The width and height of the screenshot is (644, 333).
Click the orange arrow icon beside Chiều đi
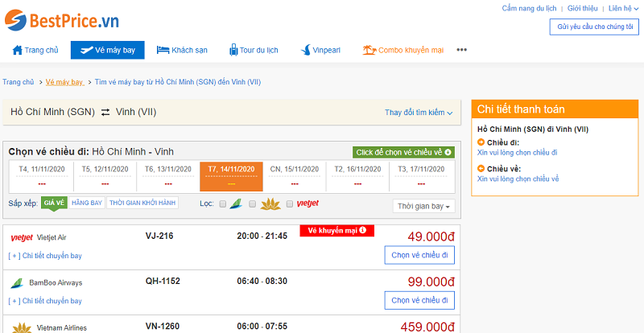tap(481, 142)
